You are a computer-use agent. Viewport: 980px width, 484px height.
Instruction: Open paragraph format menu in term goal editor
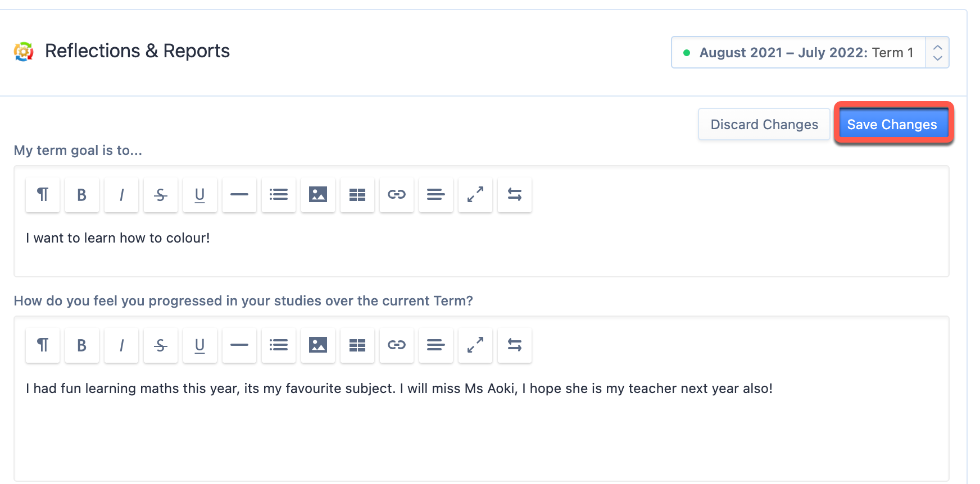43,195
